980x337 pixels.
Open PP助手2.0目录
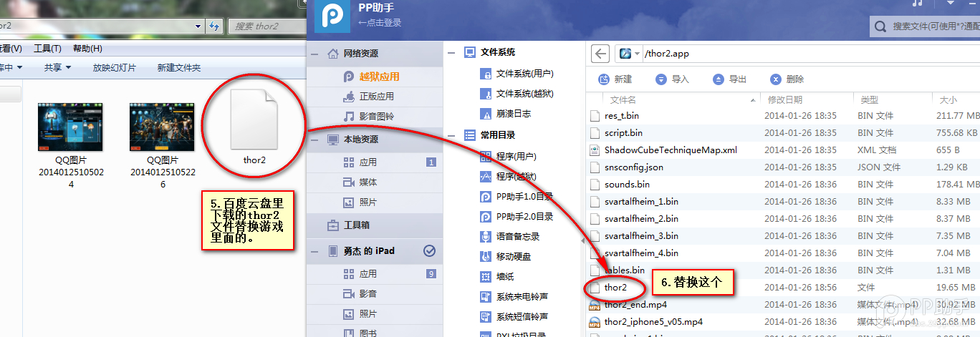[x=525, y=217]
